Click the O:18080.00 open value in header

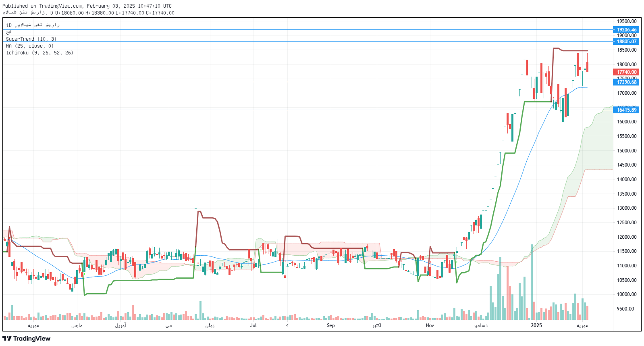70,13
